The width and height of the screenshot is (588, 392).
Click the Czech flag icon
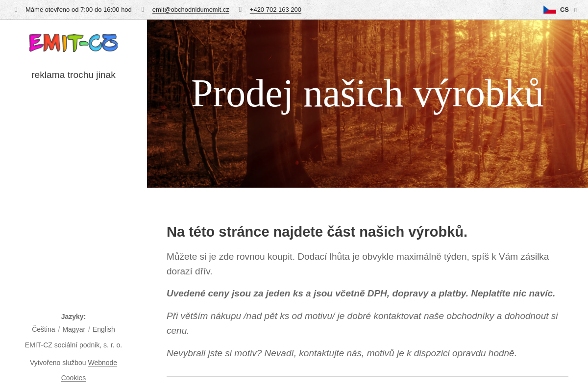(549, 9)
